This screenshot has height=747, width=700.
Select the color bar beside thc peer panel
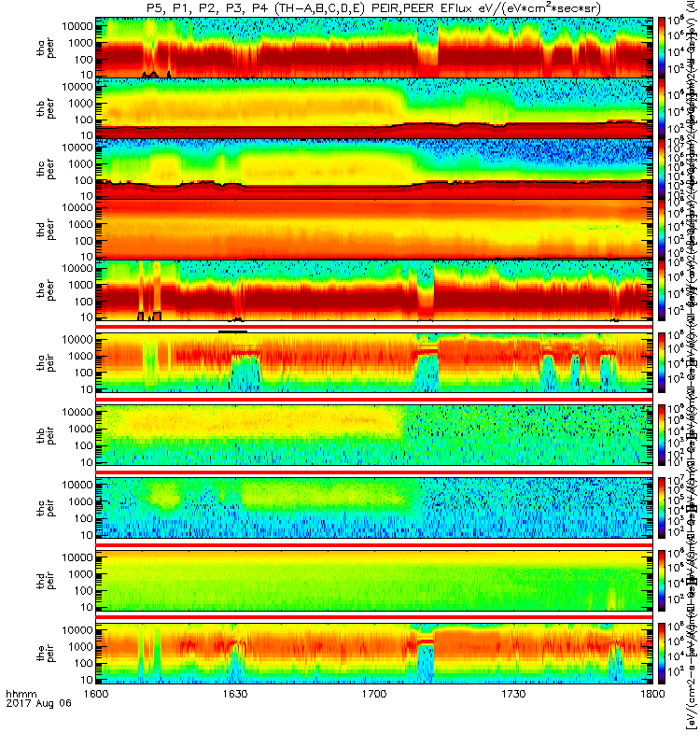(x=662, y=169)
